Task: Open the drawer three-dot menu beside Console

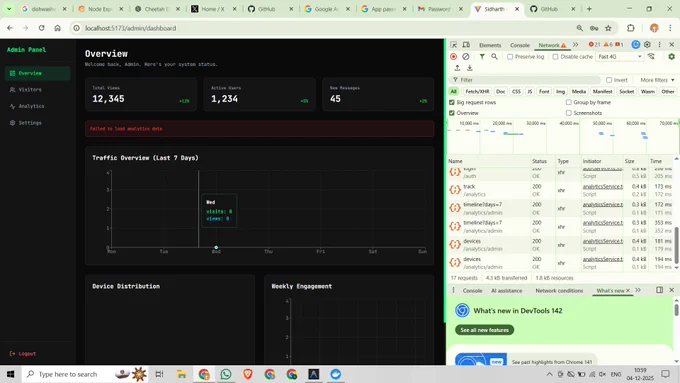Action: 454,290
